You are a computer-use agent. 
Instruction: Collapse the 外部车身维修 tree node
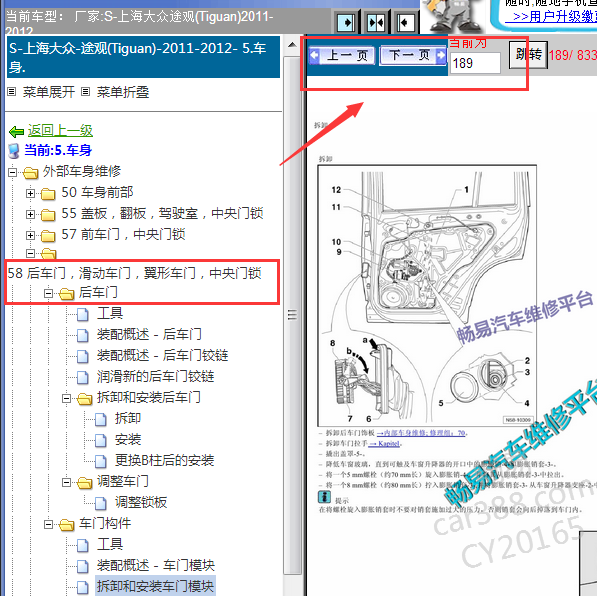(x=12, y=173)
